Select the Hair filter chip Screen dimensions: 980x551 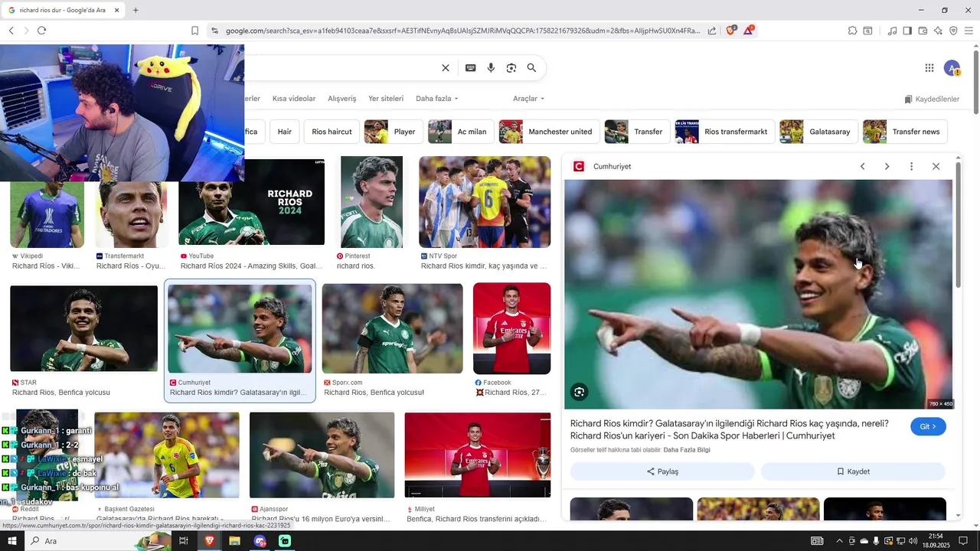(x=285, y=132)
